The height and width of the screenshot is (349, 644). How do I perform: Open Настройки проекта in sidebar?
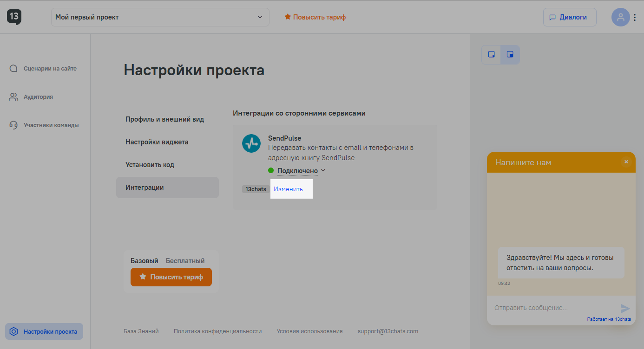pyautogui.click(x=44, y=332)
